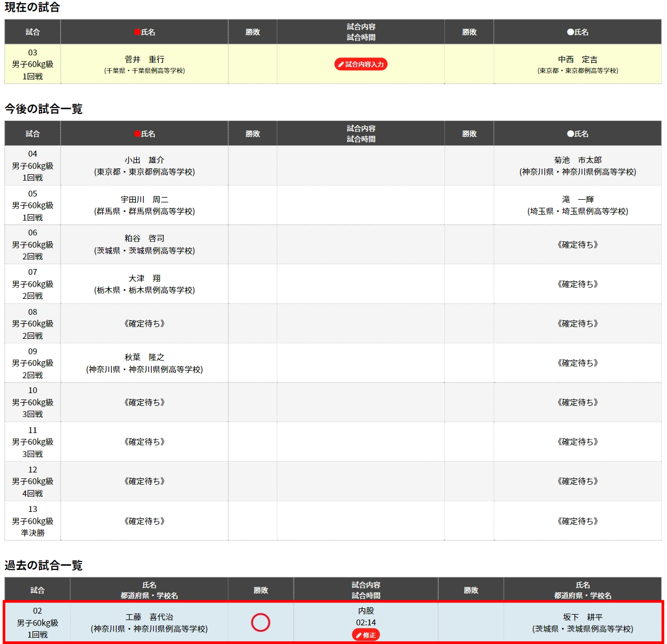Click the 試合内容入力 button for match 03
This screenshot has width=667, height=644.
(x=361, y=64)
